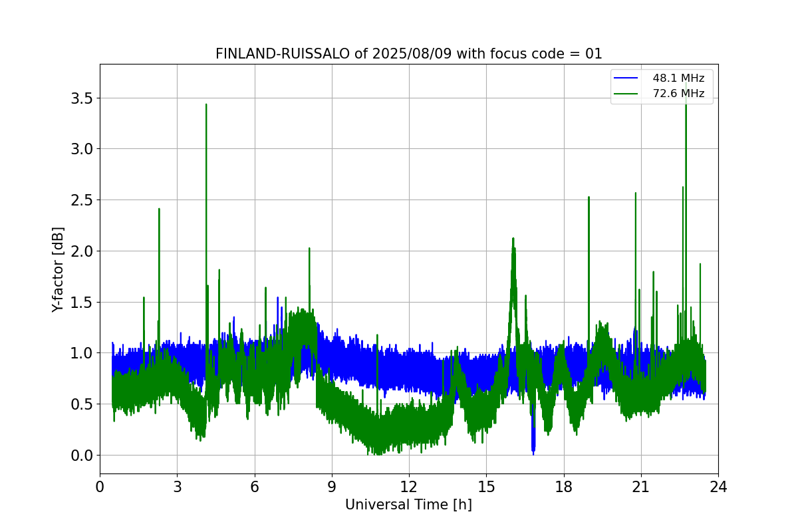Image resolution: width=798 pixels, height=532 pixels.
Task: Click y-axis tick label 2.0
Action: [x=81, y=251]
